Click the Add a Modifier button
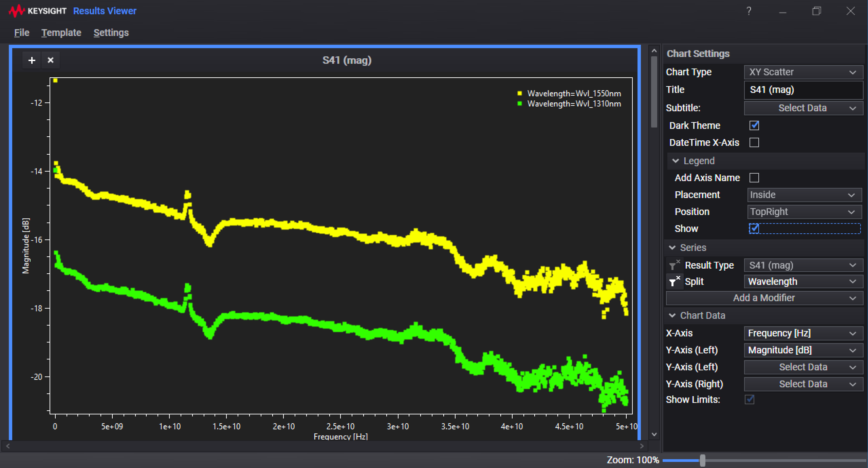The width and height of the screenshot is (868, 468). (x=764, y=298)
